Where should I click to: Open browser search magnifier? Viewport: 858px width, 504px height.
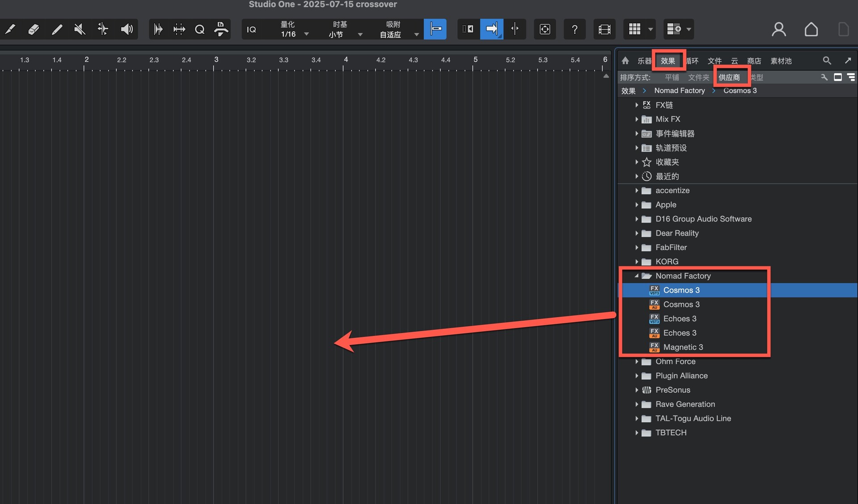[827, 60]
